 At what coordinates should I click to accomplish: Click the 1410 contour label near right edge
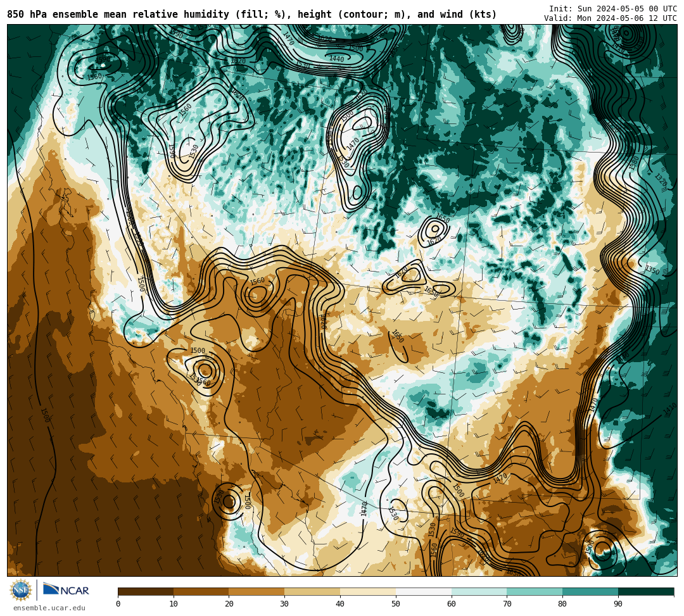pos(669,410)
